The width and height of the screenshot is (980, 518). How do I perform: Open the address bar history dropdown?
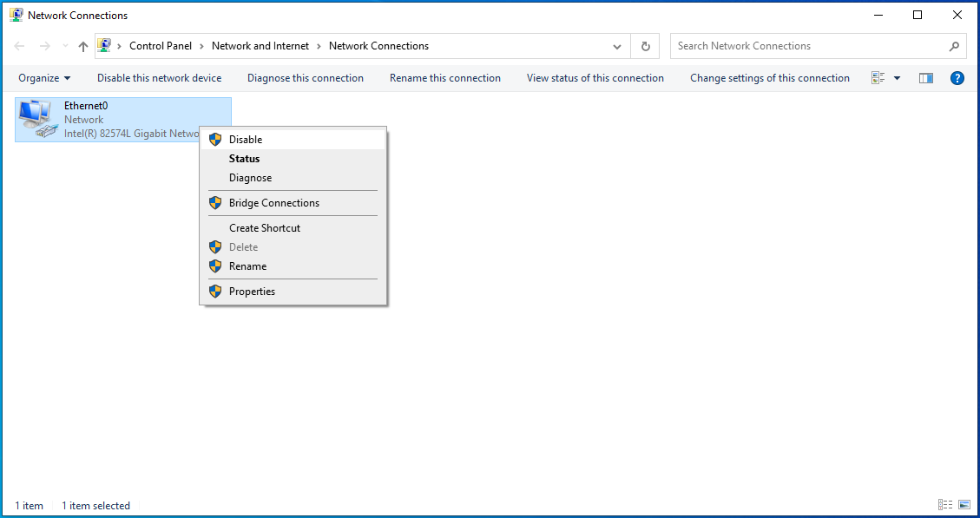(x=617, y=47)
